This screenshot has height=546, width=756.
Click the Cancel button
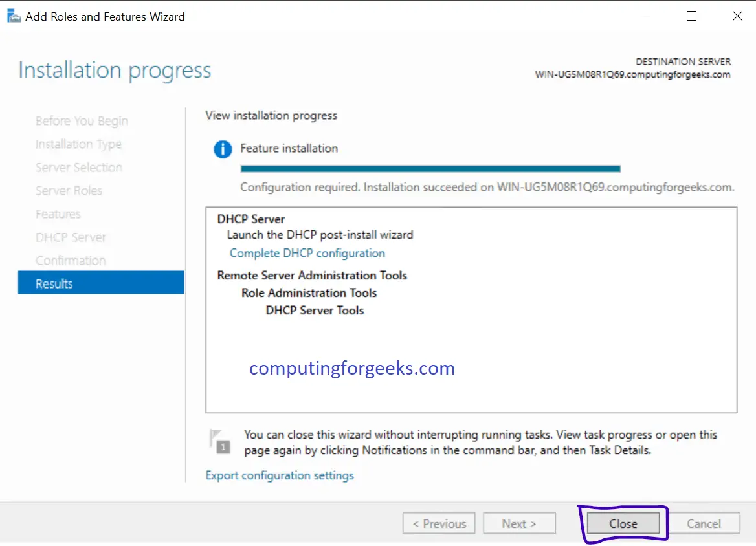[704, 524]
